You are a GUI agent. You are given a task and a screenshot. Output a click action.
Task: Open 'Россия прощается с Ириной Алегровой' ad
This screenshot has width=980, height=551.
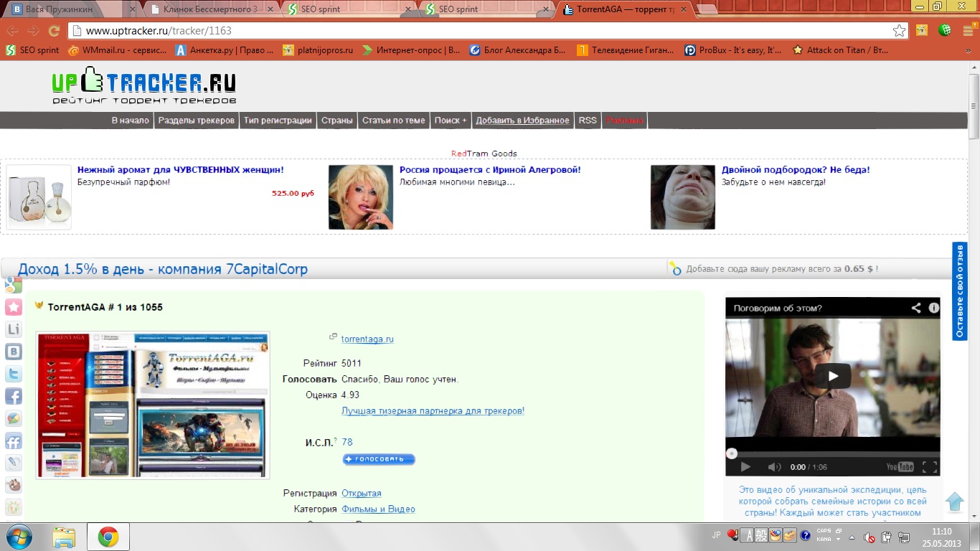(490, 170)
